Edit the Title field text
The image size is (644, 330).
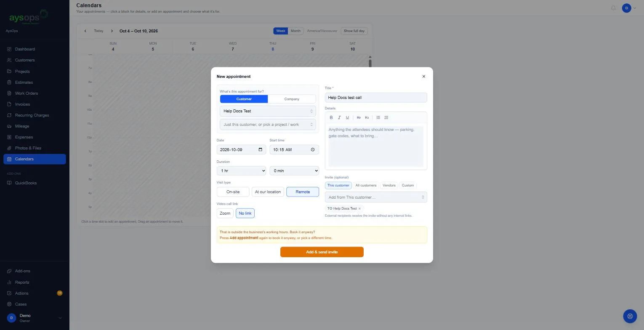click(376, 98)
